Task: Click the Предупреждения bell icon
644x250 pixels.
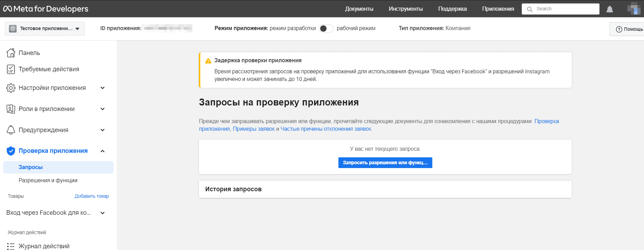Action: [x=11, y=130]
